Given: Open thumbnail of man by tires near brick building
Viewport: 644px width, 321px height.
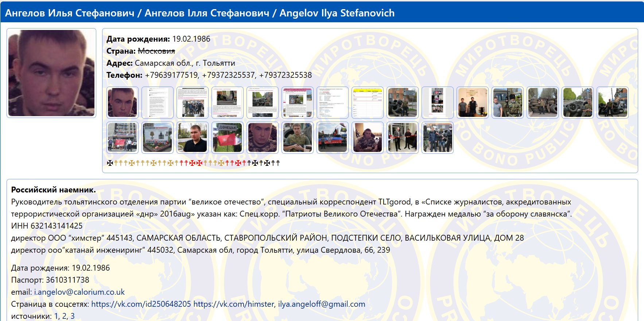Looking at the screenshot, I should point(403,103).
